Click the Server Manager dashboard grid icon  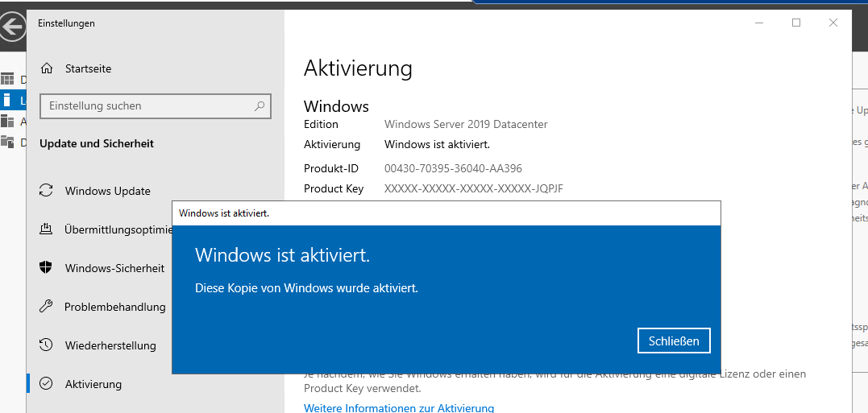pos(7,79)
